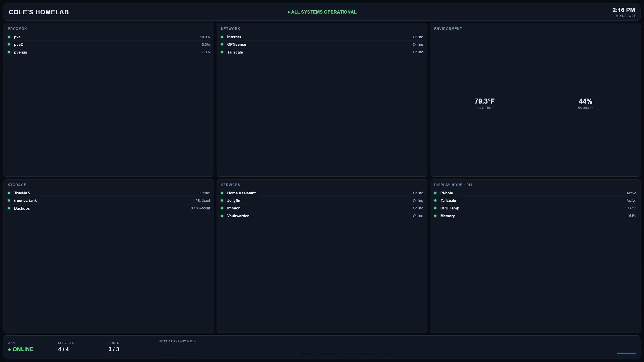This screenshot has width=644, height=362.
Task: Click the Jellyfin status dot
Action: click(x=222, y=201)
